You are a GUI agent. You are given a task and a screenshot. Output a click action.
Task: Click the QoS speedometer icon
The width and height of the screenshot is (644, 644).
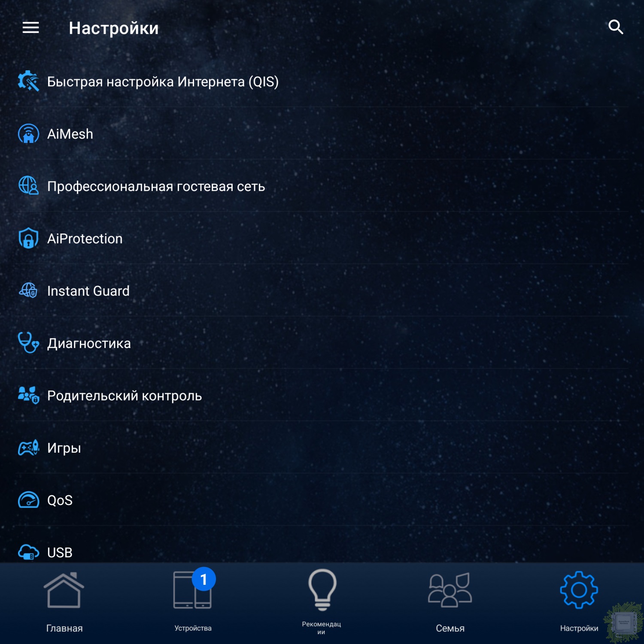(x=28, y=500)
